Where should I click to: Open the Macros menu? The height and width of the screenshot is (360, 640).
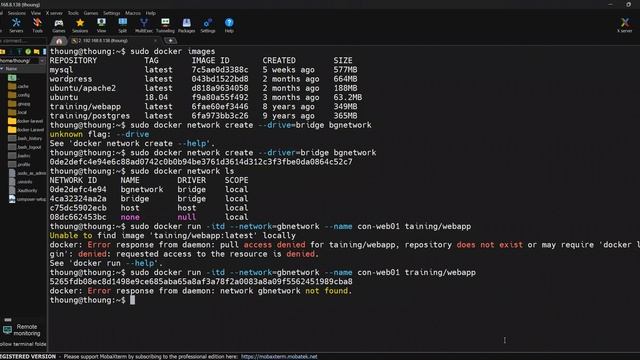click(133, 13)
